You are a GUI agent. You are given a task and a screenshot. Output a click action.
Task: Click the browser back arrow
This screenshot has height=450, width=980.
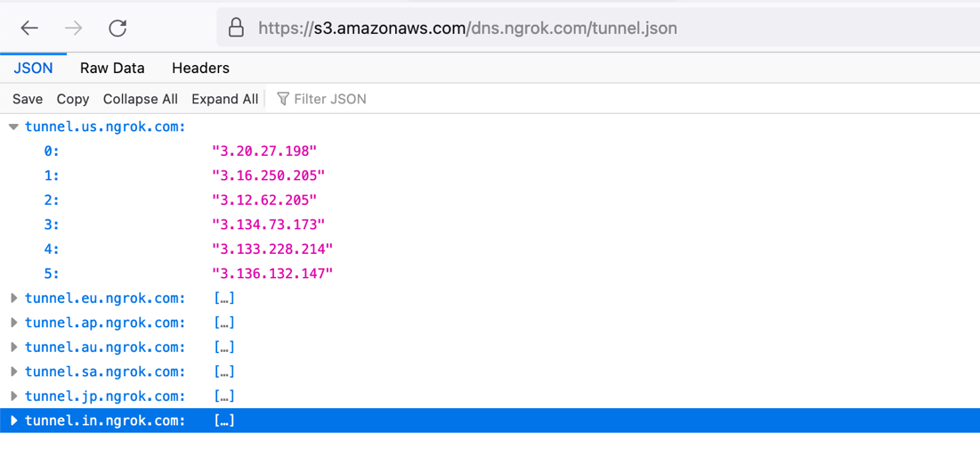click(x=29, y=29)
